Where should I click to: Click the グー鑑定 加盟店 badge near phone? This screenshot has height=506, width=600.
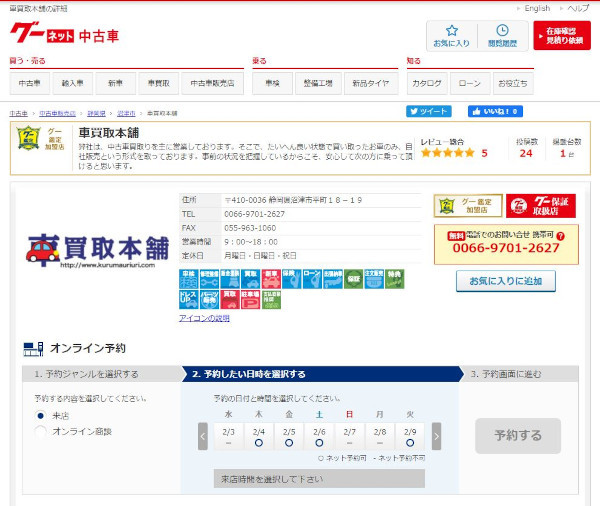(467, 206)
